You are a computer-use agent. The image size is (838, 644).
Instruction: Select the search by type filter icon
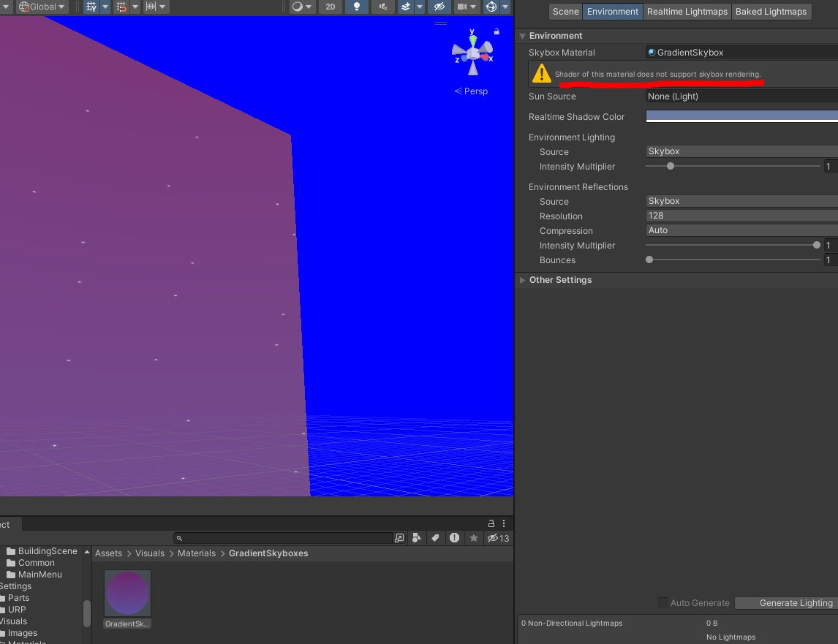coord(416,538)
